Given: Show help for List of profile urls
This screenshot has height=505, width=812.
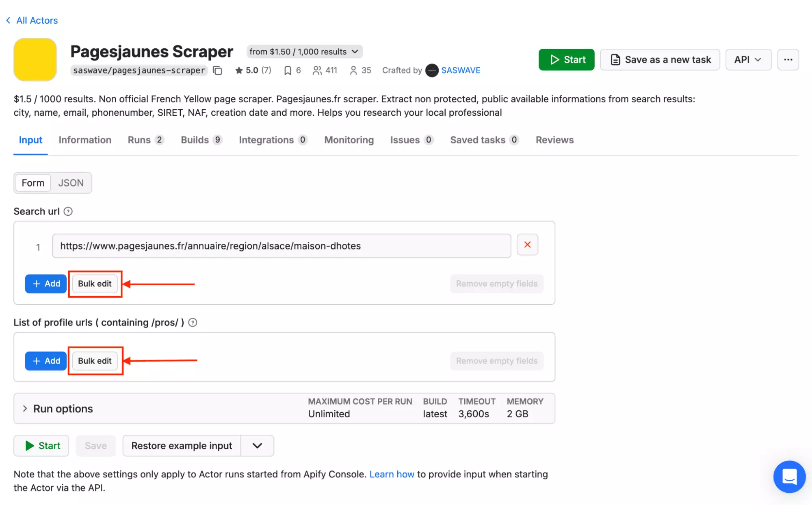Looking at the screenshot, I should [x=193, y=323].
